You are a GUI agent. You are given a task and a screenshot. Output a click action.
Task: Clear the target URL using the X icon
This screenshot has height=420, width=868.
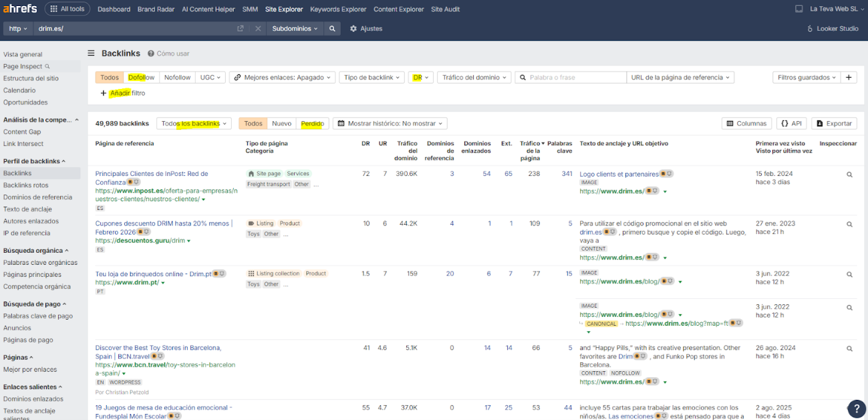pos(259,28)
